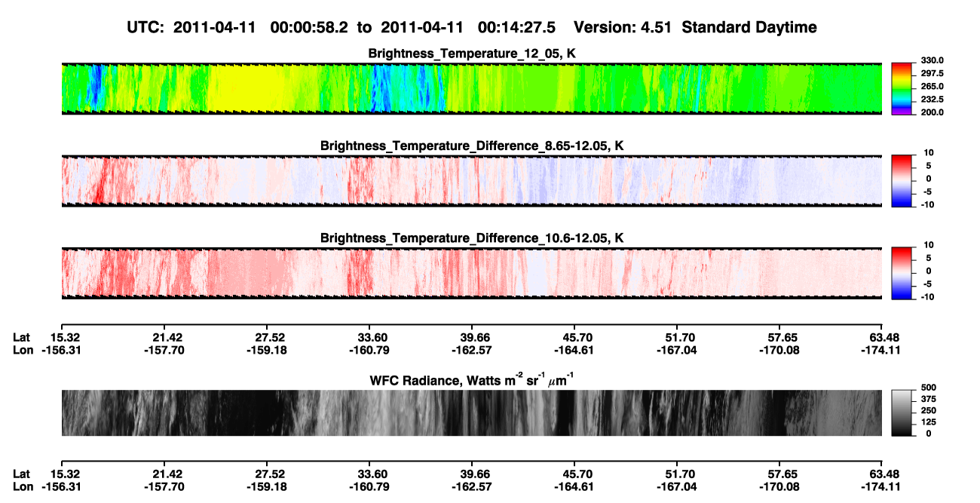The image size is (980, 503).
Task: Click Lat 15.32 under the 10.6-12.05 panel
Action: click(x=66, y=337)
